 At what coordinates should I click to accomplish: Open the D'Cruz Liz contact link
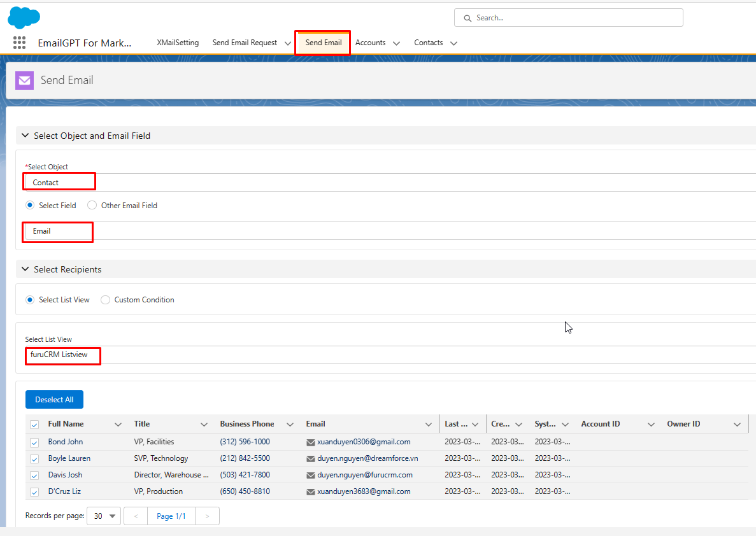(x=64, y=491)
